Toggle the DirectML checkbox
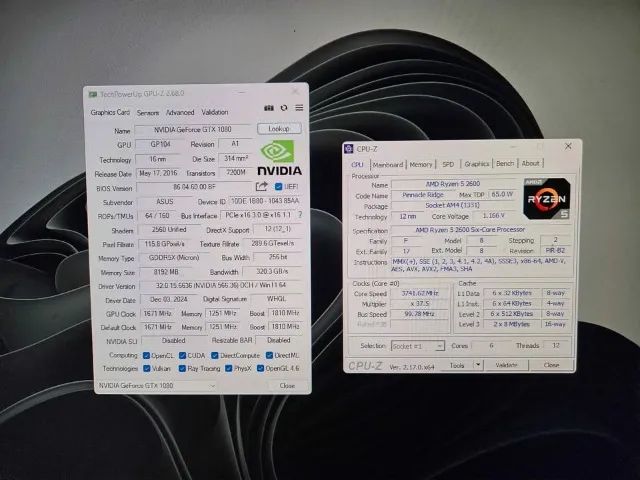Viewport: 640px width, 480px height. click(x=269, y=356)
